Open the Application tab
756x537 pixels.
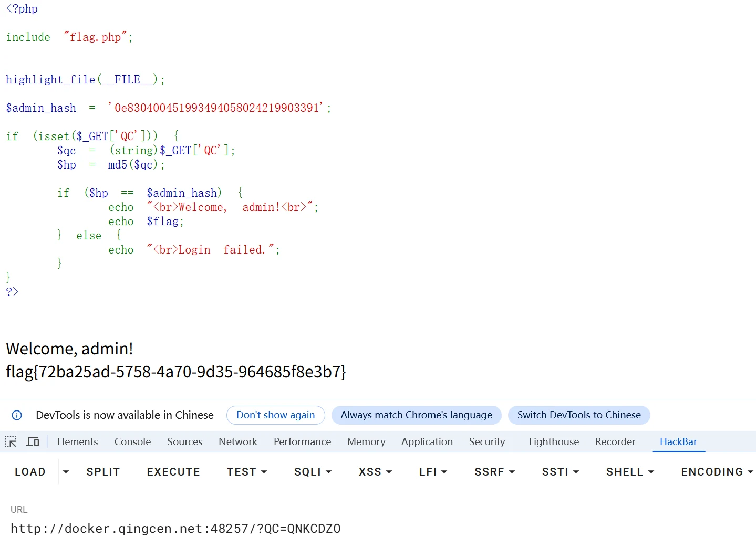point(427,441)
